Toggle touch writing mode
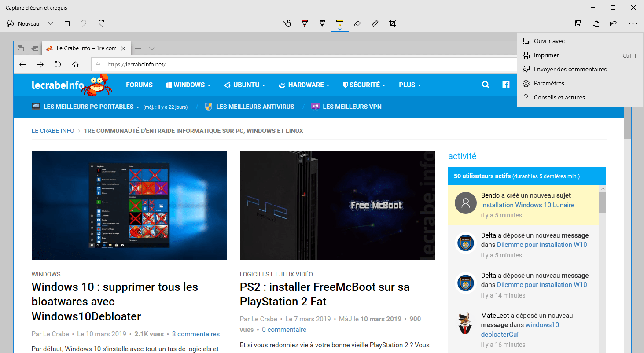644x353 pixels. [x=287, y=23]
